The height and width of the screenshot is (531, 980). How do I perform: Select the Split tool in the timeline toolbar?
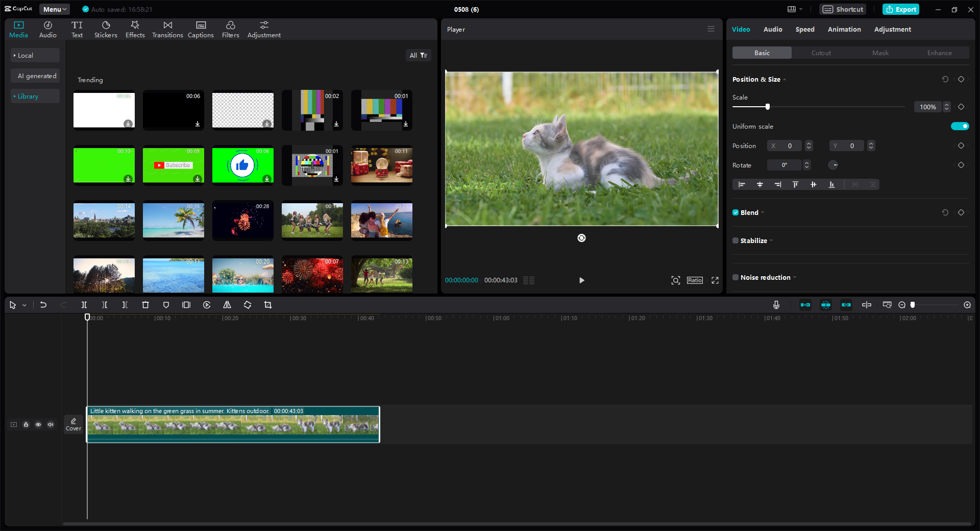pos(84,305)
